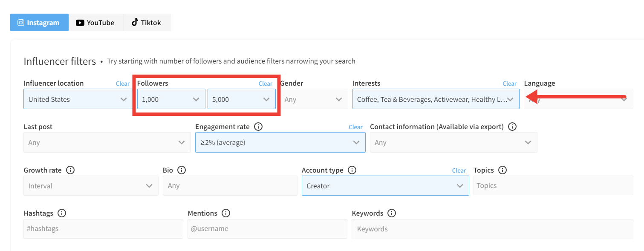Select the Instagram tab
Viewport: 644px width, 251px height.
pyautogui.click(x=39, y=23)
